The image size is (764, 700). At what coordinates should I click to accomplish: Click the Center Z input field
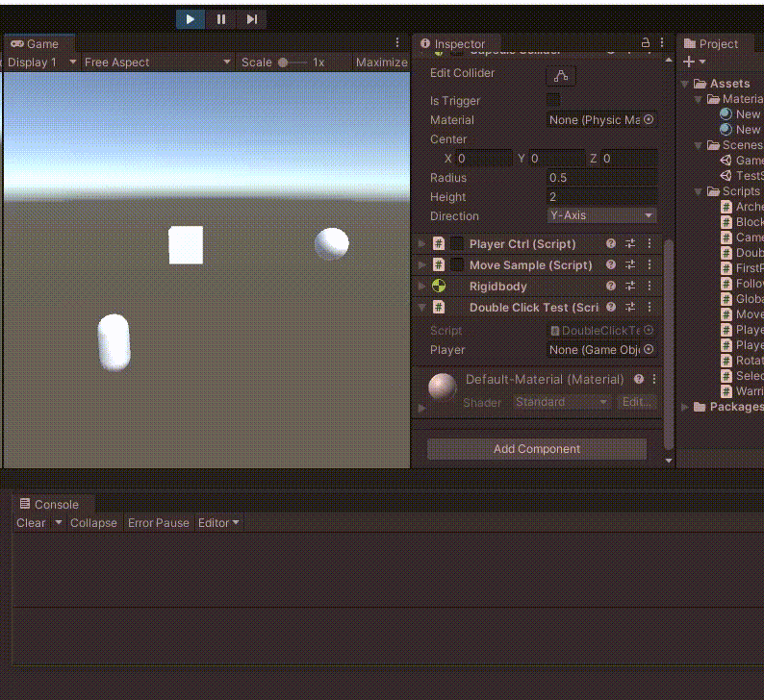[628, 159]
